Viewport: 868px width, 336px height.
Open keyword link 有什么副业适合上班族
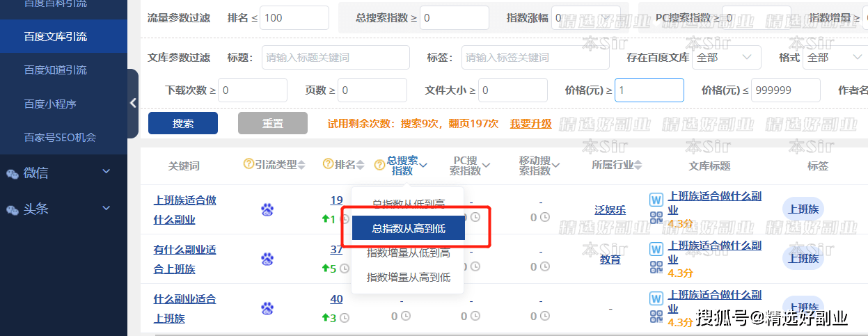point(185,259)
